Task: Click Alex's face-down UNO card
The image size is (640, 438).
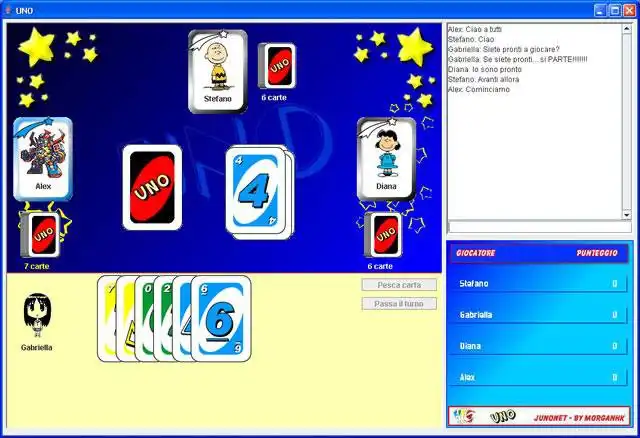Action: pyautogui.click(x=41, y=234)
